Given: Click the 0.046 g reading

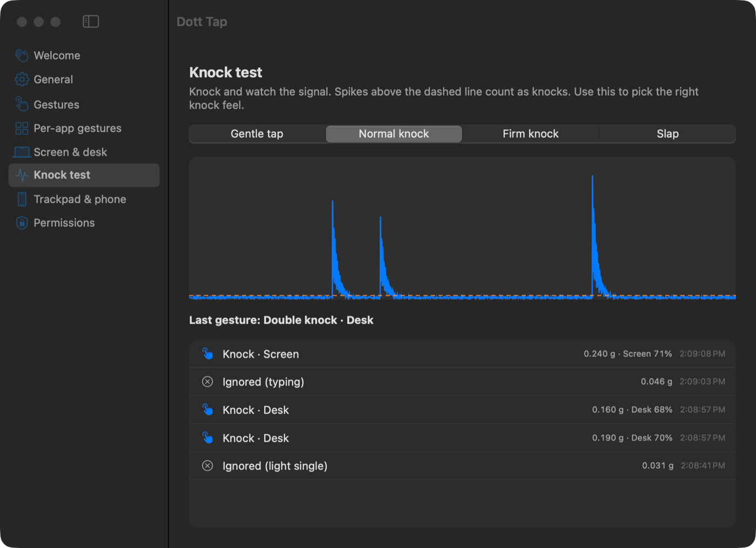Looking at the screenshot, I should [656, 382].
